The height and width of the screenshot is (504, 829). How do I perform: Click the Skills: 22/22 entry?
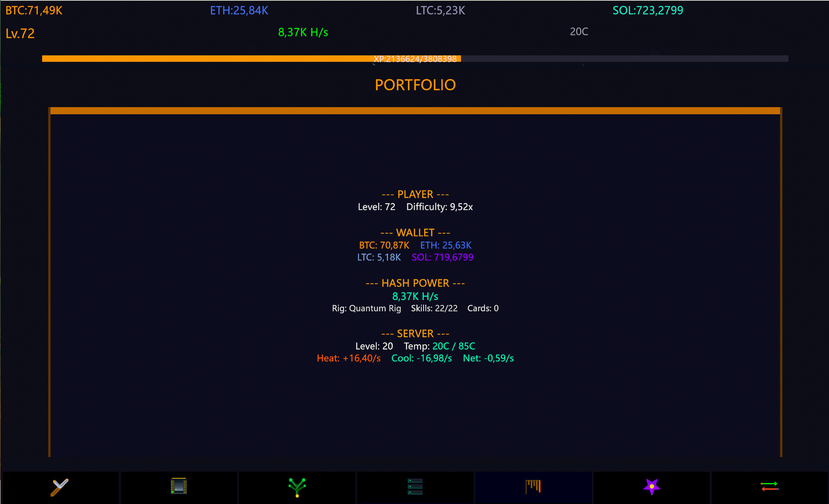[x=434, y=308]
